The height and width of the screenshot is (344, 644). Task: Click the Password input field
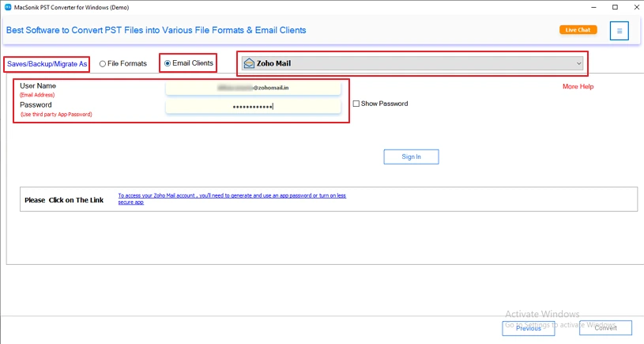click(253, 107)
